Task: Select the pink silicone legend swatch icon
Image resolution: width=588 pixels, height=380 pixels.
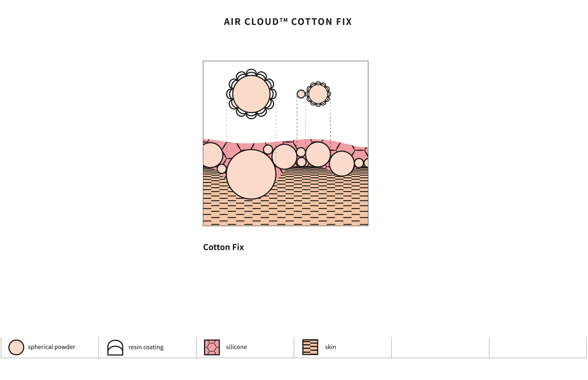Action: [x=212, y=347]
